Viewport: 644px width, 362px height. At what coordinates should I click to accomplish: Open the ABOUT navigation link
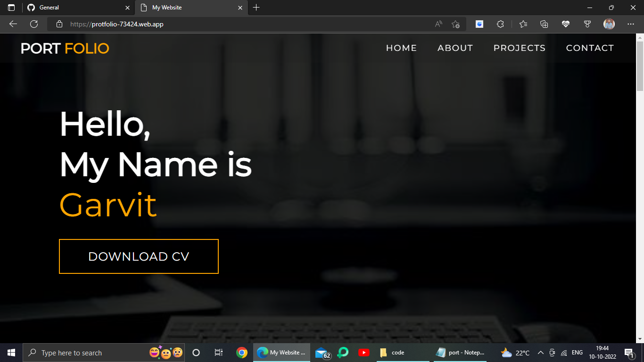[455, 48]
